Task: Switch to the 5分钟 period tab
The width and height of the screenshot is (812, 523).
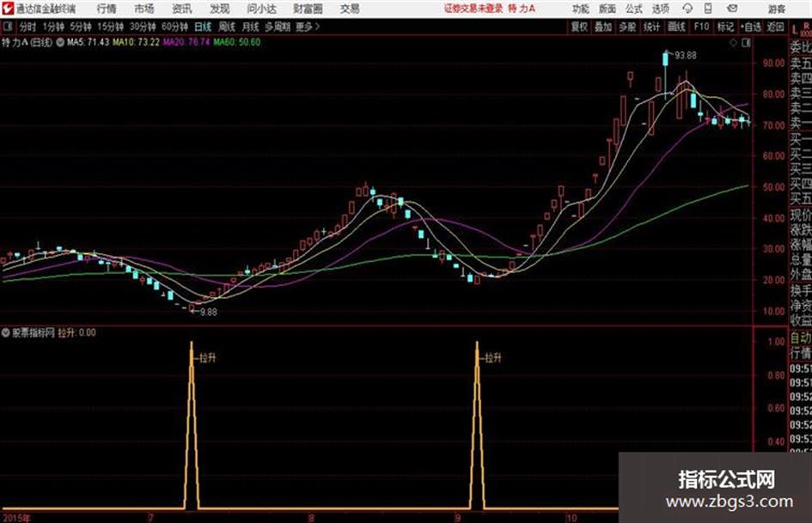Action: point(80,27)
